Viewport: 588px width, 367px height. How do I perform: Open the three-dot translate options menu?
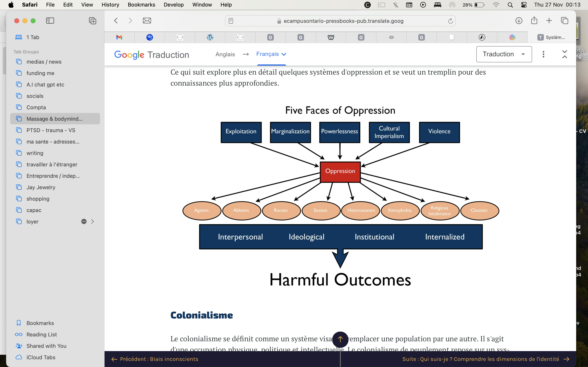coord(543,54)
